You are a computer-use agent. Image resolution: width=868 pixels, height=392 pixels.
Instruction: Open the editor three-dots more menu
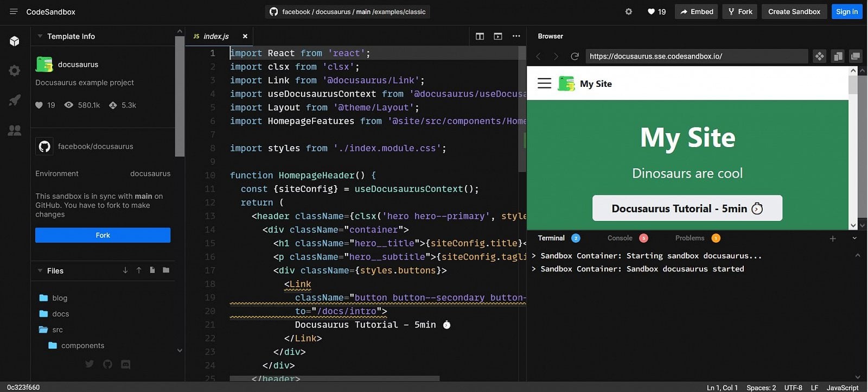click(x=516, y=36)
